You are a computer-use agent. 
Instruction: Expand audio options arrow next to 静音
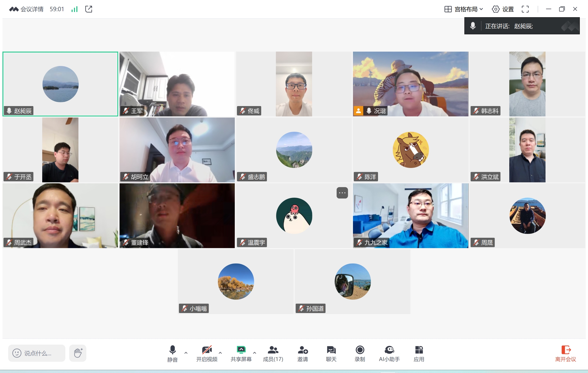186,353
